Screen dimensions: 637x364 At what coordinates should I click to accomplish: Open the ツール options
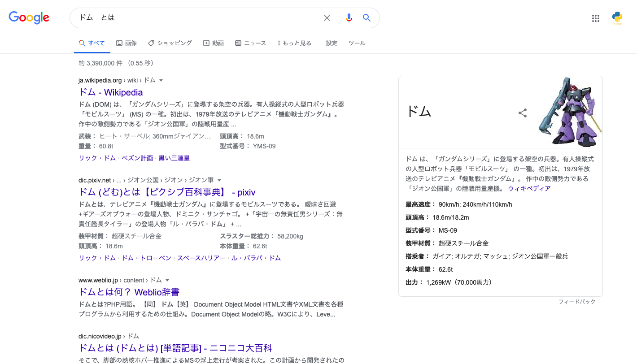(357, 43)
